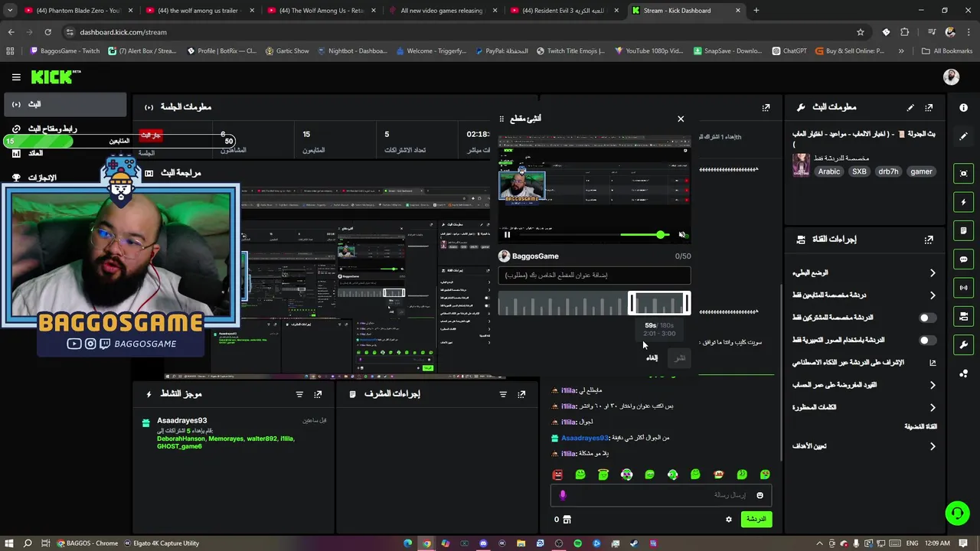Pop out the channel actions panel

coord(929,240)
